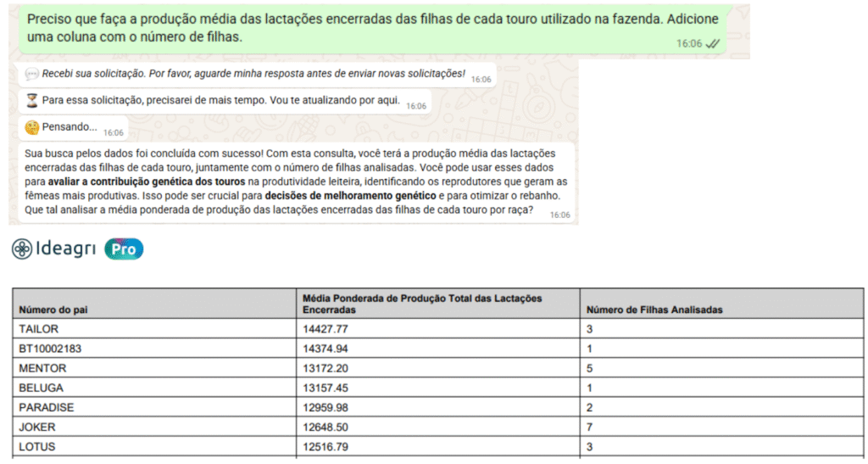The image size is (868, 464).
Task: Click the green Pro badge
Action: click(124, 249)
